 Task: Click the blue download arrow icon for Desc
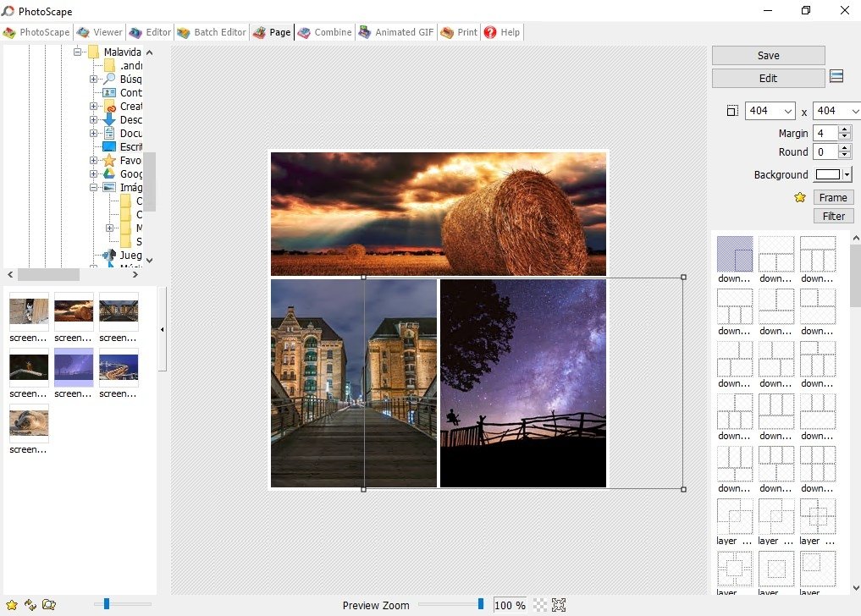109,119
